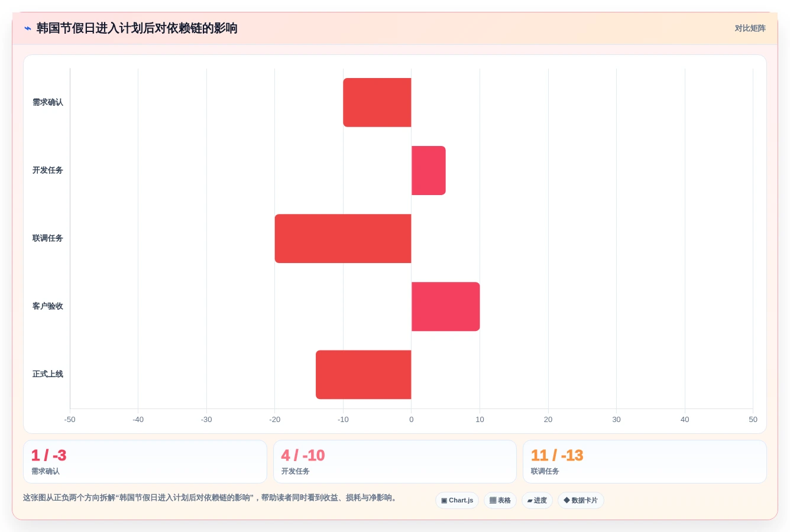Viewport: 790px width, 532px height.
Task: Open the 1 / -3 需求确认 card
Action: (145, 462)
